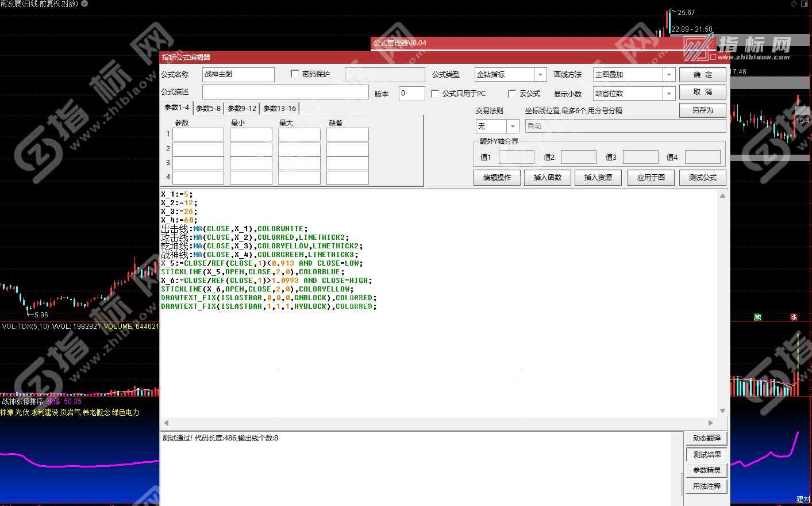
Task: Expand the 画线方法 dropdown
Action: (668, 75)
